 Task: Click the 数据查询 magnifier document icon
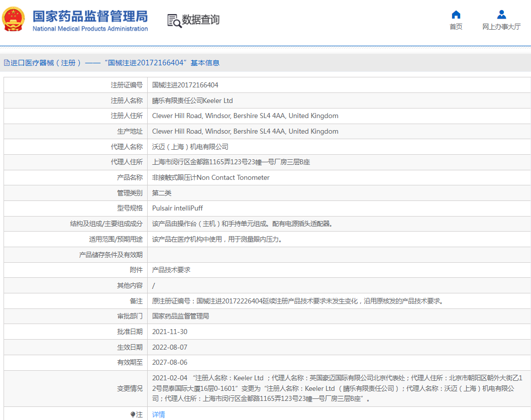coord(174,21)
